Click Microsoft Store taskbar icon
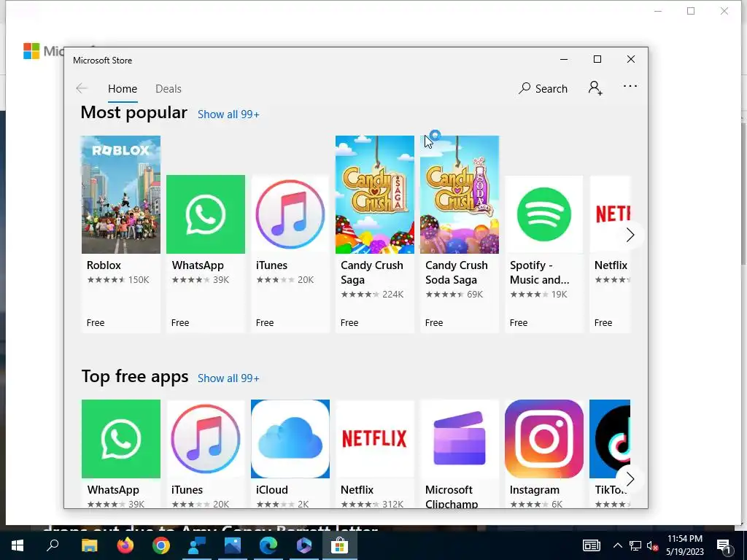 point(340,545)
